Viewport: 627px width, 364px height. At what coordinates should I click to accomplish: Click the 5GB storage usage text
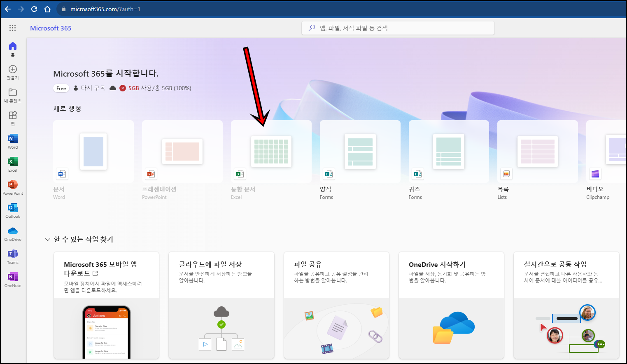click(x=160, y=88)
